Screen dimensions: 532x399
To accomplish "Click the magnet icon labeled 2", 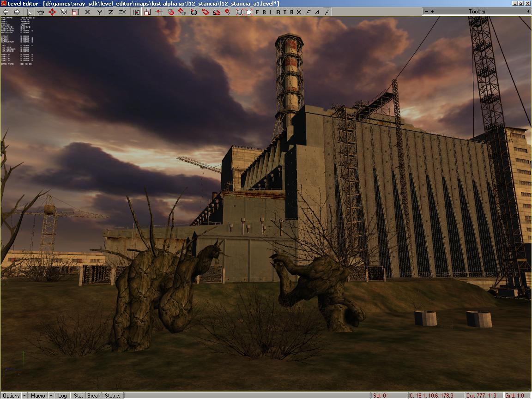I will click(x=228, y=12).
